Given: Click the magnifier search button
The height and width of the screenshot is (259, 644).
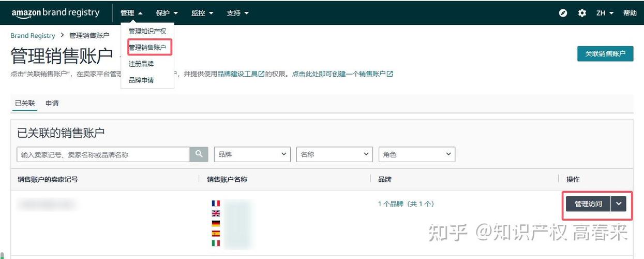Looking at the screenshot, I should tap(199, 154).
